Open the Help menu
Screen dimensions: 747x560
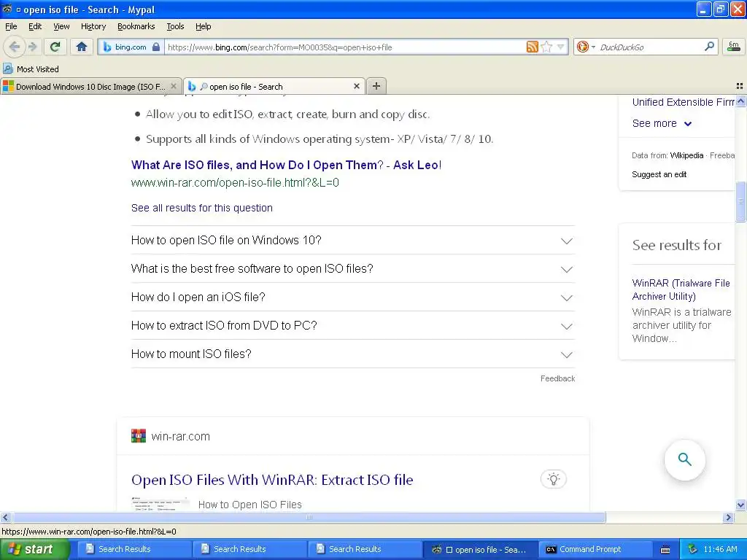[203, 26]
